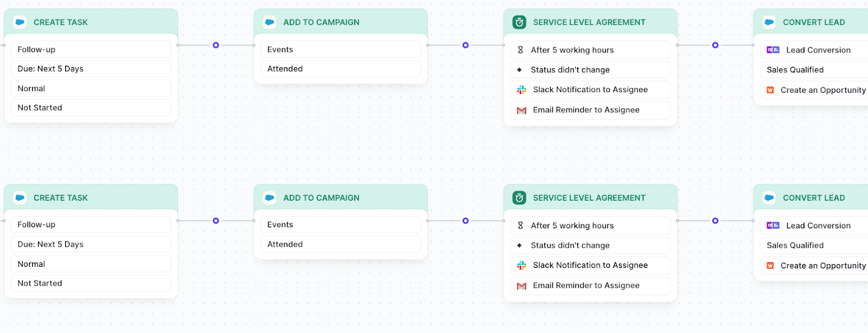Select the Normal priority row in upper Create Task

[x=91, y=88]
